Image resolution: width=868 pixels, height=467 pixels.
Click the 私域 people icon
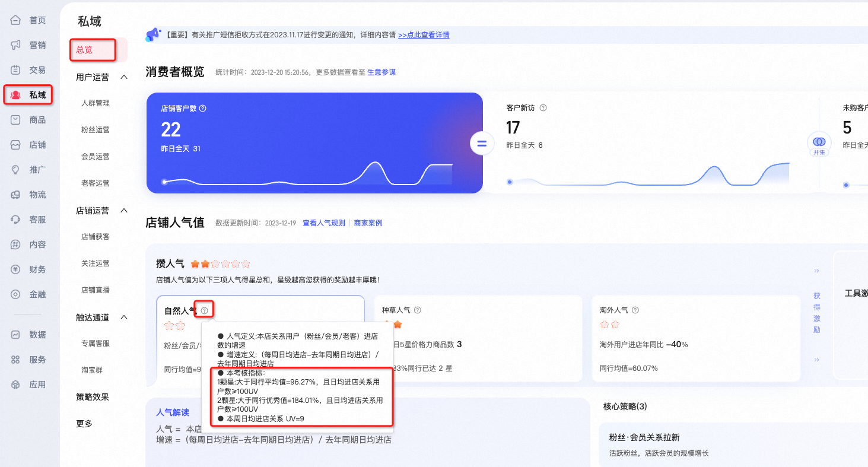[16, 95]
